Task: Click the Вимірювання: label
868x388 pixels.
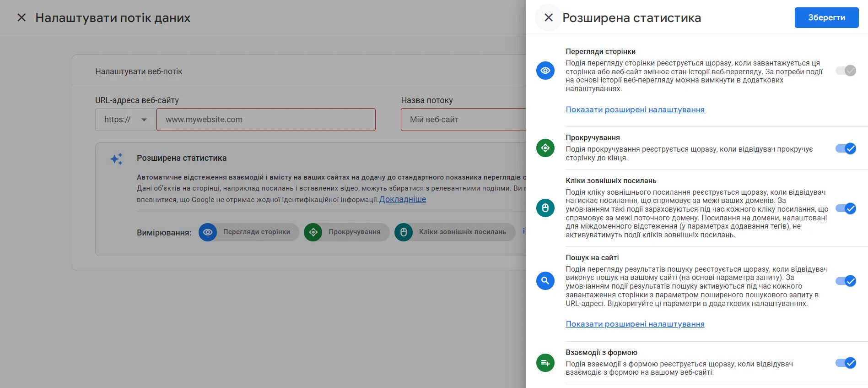Action: [x=164, y=233]
